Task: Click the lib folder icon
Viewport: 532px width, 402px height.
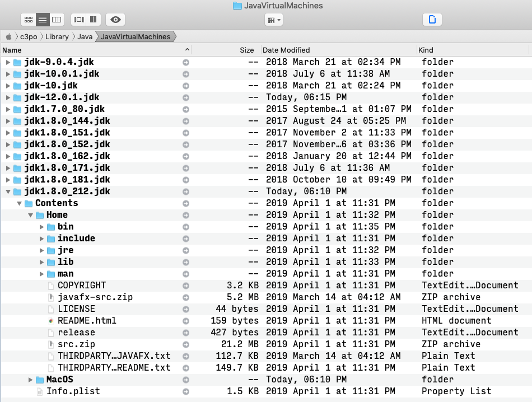Action: click(51, 262)
